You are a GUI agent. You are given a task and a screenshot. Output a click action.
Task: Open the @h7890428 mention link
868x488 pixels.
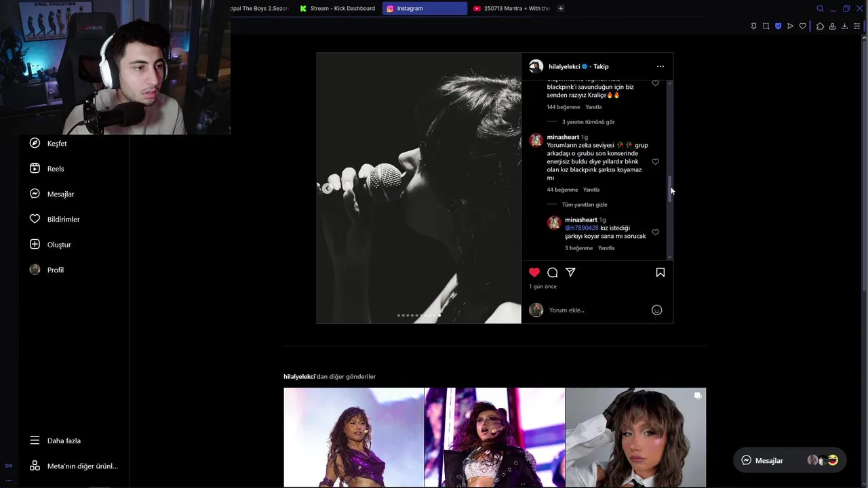point(582,228)
